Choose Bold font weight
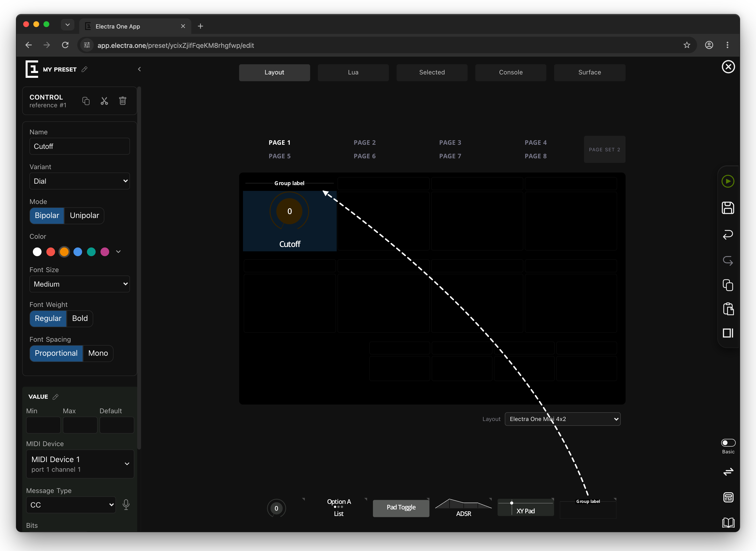The height and width of the screenshot is (551, 756). click(x=80, y=319)
